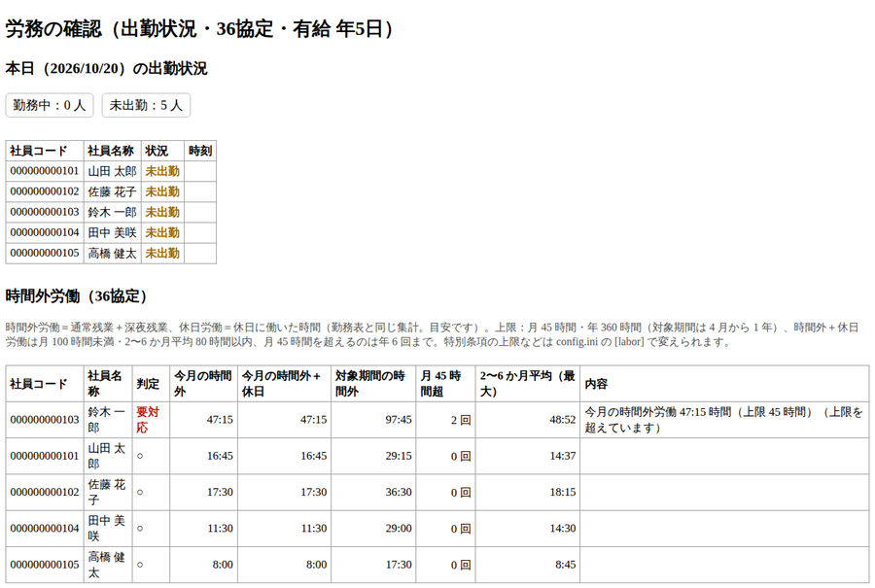Click the ○ judgment for 佐藤 花子

pyautogui.click(x=140, y=492)
